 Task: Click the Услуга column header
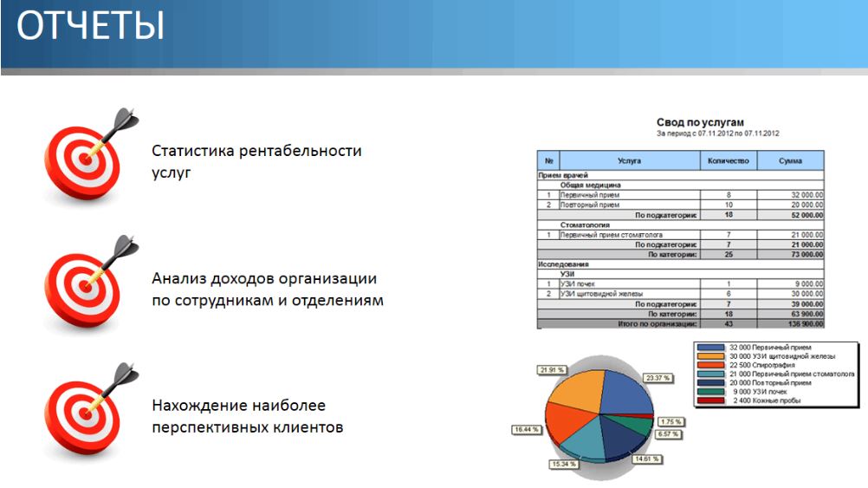(630, 160)
